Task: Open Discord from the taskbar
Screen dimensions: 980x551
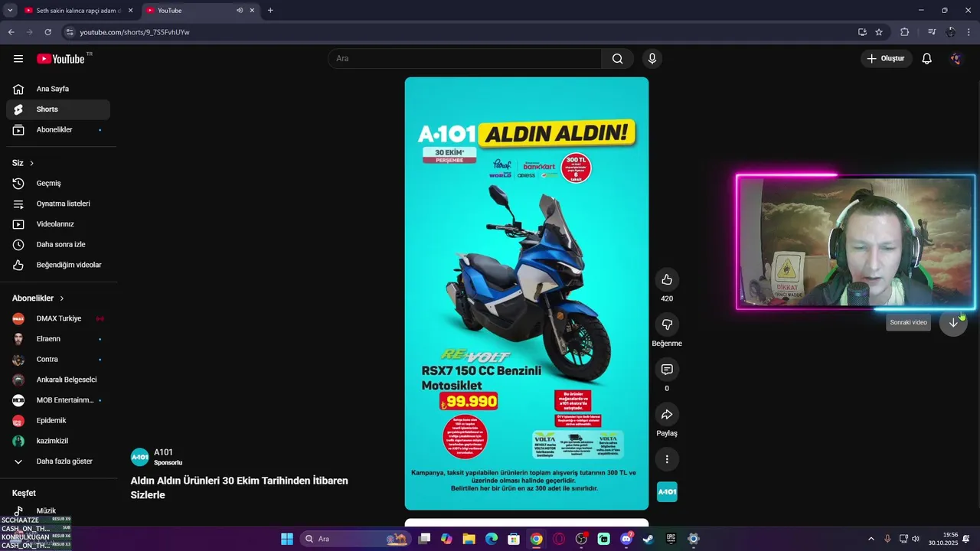Action: (626, 539)
